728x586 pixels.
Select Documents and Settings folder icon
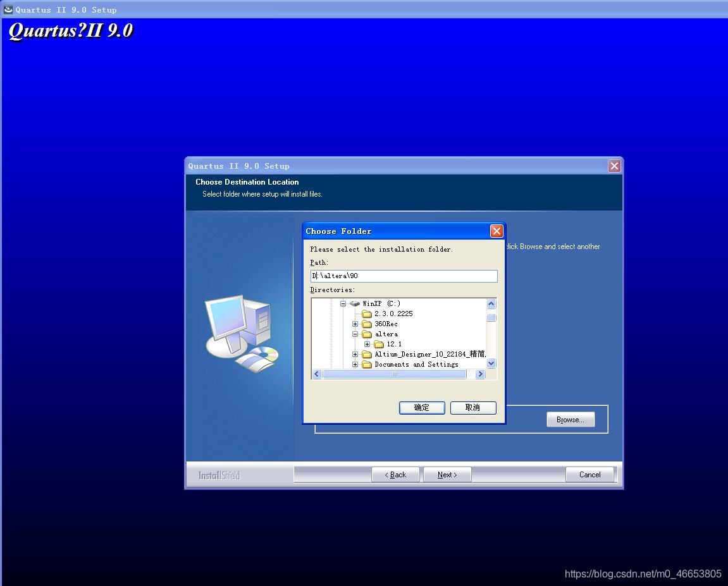pos(367,365)
